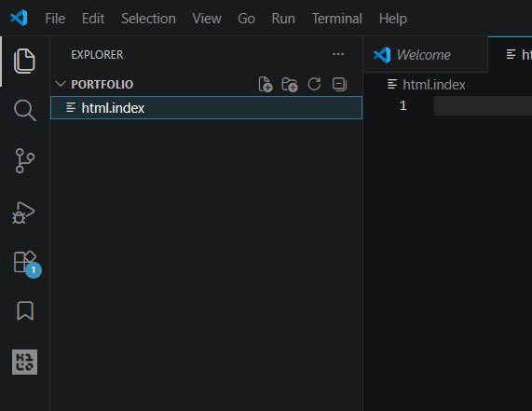This screenshot has width=532, height=411.
Task: Open the Source Control view
Action: coord(25,160)
